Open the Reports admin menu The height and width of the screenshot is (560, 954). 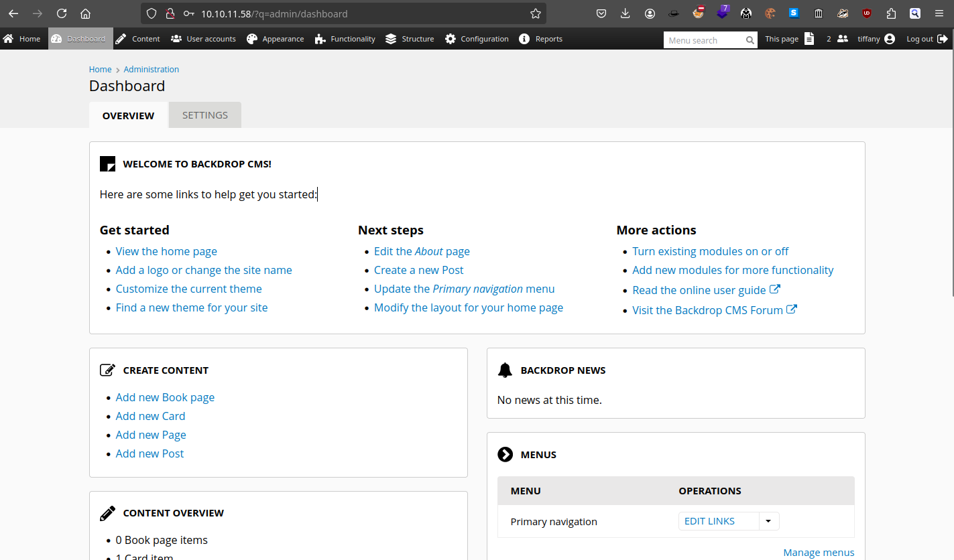point(540,39)
